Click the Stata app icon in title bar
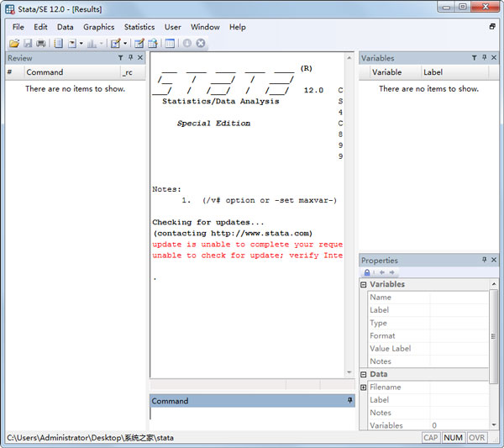The width and height of the screenshot is (504, 448). [x=10, y=9]
